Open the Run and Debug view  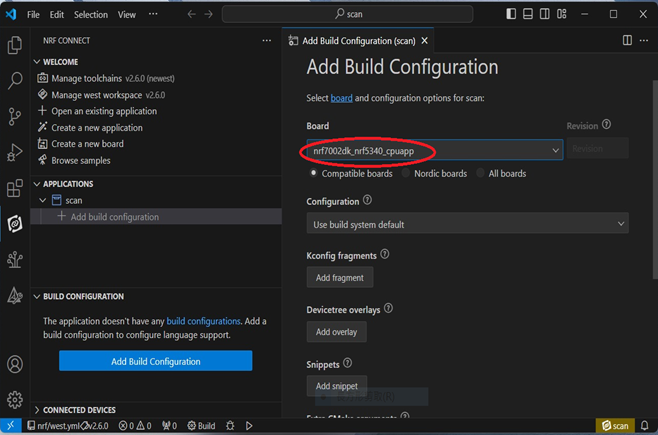[x=15, y=153]
